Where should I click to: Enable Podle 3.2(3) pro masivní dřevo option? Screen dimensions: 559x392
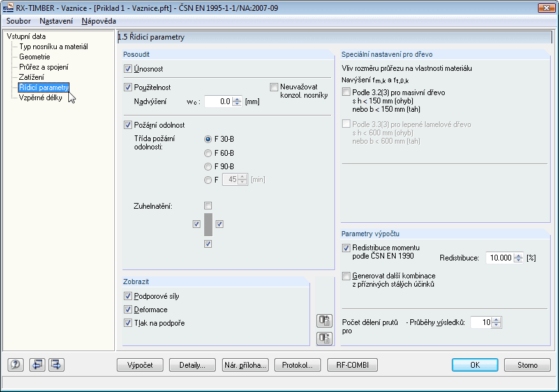tap(345, 91)
